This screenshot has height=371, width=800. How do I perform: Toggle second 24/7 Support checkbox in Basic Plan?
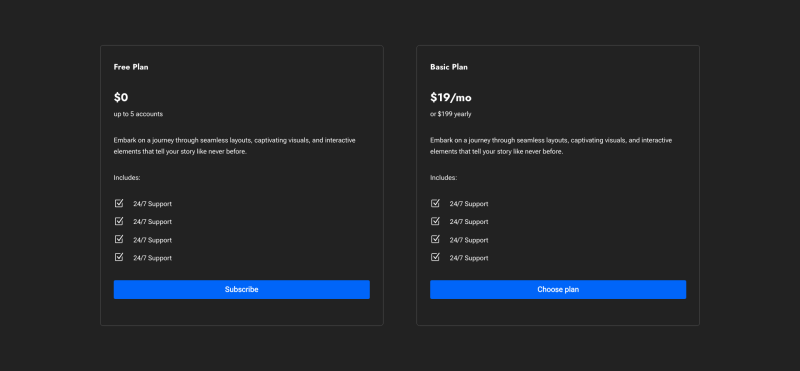coord(435,221)
